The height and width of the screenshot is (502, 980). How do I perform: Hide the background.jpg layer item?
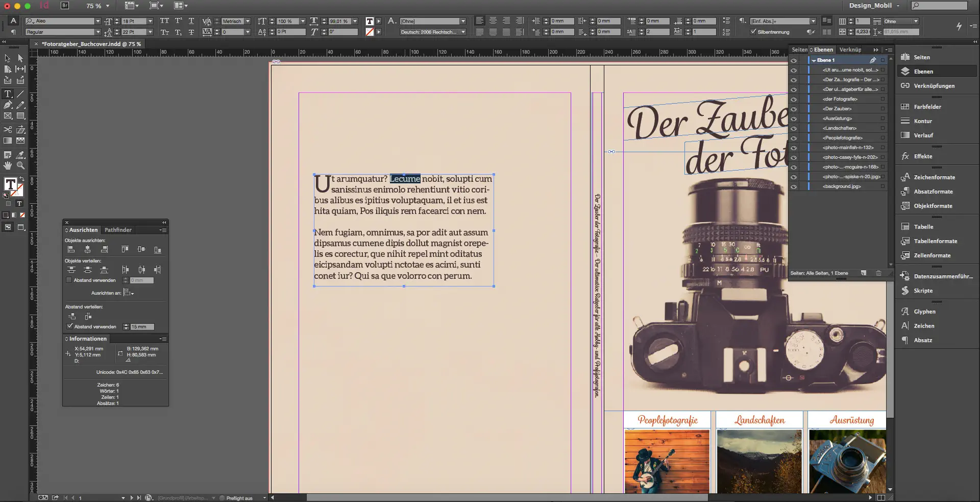(794, 186)
